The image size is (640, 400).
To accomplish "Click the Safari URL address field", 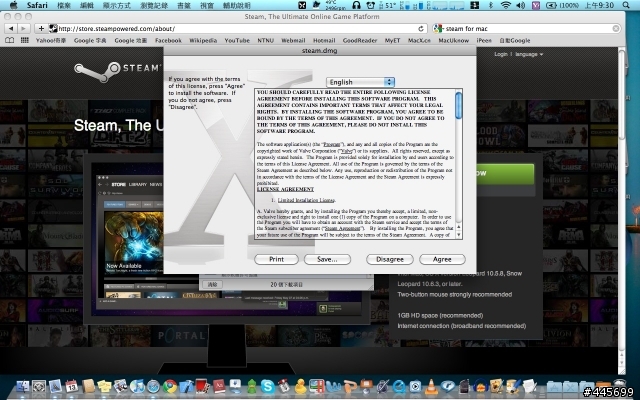I will click(x=237, y=29).
